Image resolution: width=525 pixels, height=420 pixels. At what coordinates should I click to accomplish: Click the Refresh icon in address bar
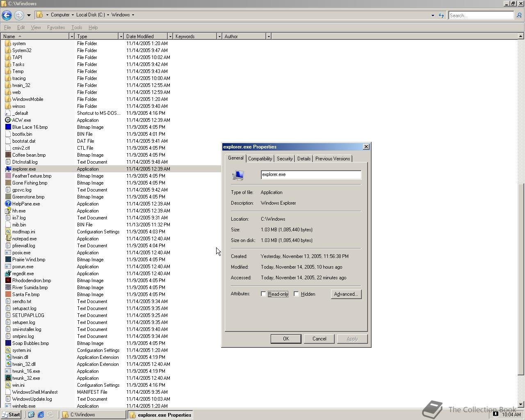441,15
